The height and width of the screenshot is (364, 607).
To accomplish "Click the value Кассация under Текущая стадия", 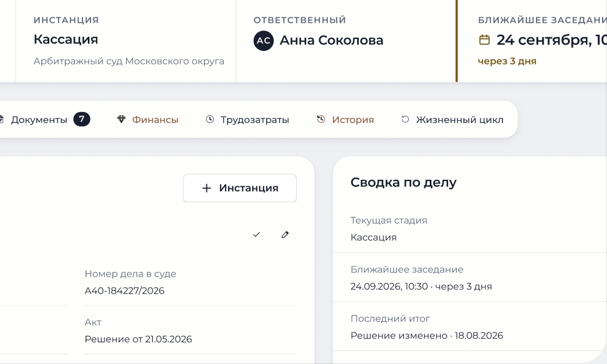I will point(373,237).
